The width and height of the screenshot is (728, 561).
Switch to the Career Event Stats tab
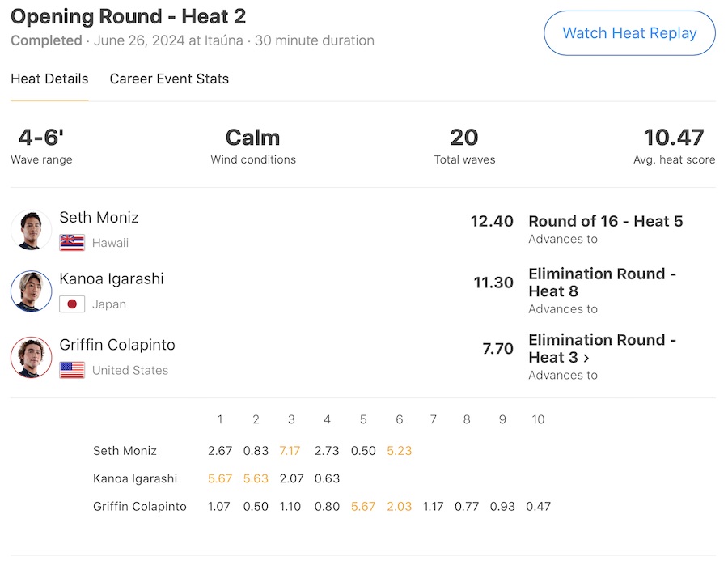click(169, 79)
